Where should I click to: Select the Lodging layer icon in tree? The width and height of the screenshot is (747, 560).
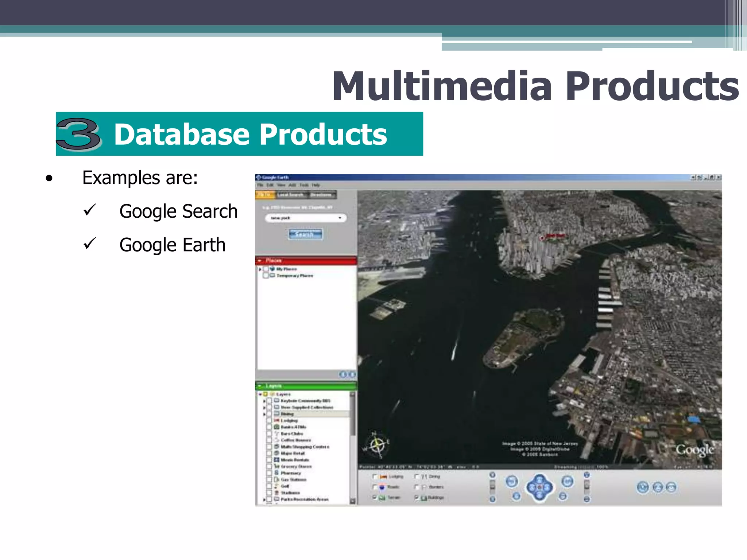point(276,420)
